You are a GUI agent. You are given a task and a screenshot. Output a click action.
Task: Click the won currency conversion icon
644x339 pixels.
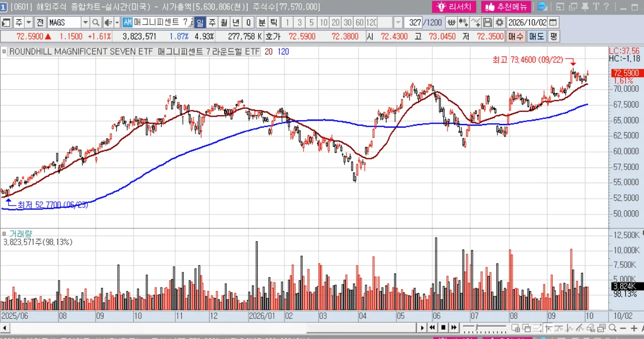click(x=451, y=23)
